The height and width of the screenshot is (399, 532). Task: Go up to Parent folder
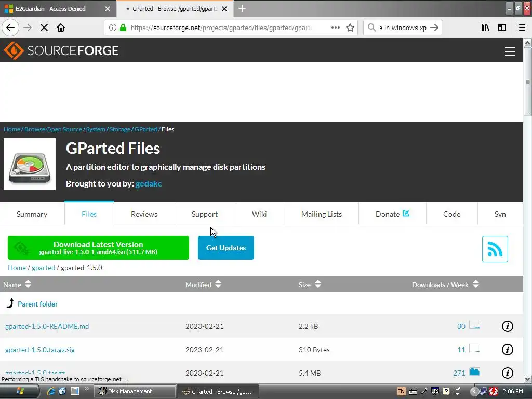click(x=37, y=304)
